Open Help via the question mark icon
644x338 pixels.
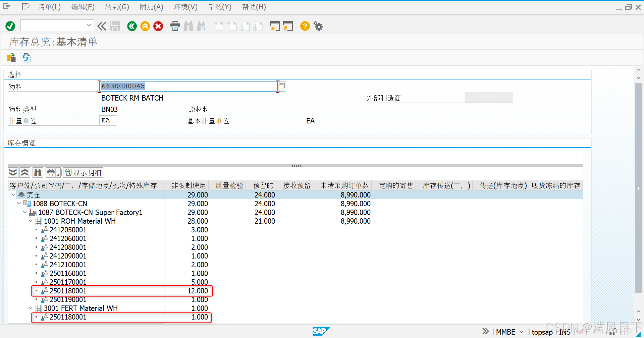[x=305, y=26]
